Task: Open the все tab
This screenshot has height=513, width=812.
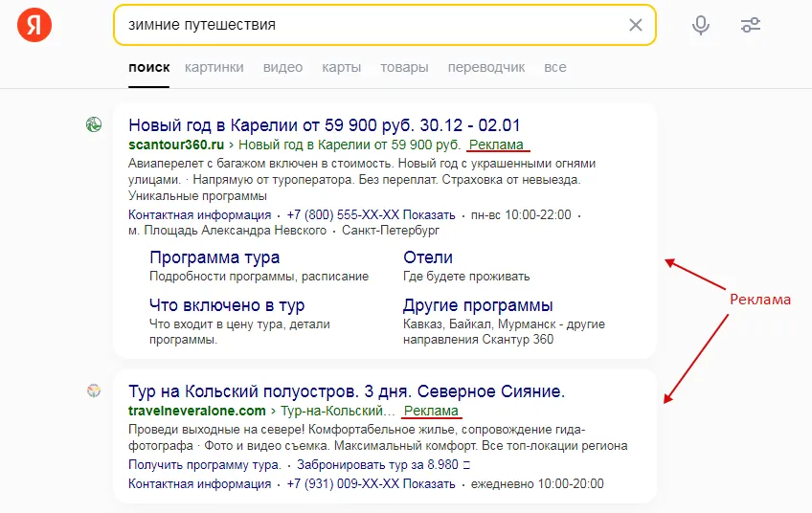Action: tap(555, 67)
